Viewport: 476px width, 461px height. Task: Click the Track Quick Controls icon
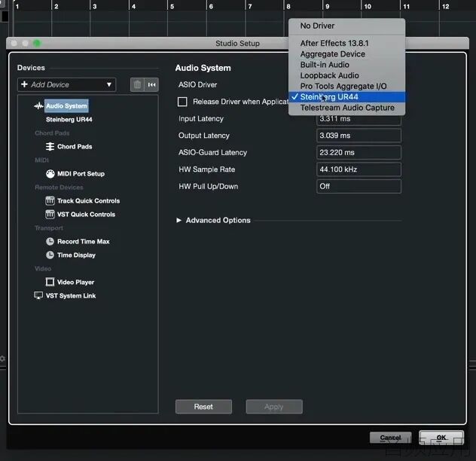pyautogui.click(x=50, y=200)
